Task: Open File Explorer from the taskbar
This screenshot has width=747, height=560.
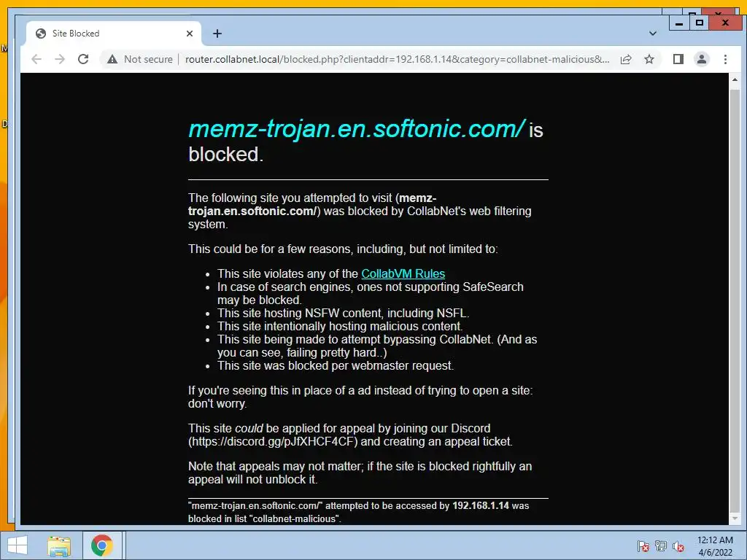Action: (59, 545)
